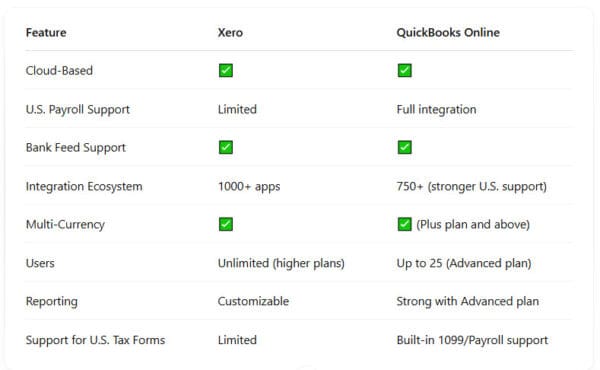Click the Xero Bank Feed Support checkmark
The height and width of the screenshot is (370, 600).
(226, 147)
